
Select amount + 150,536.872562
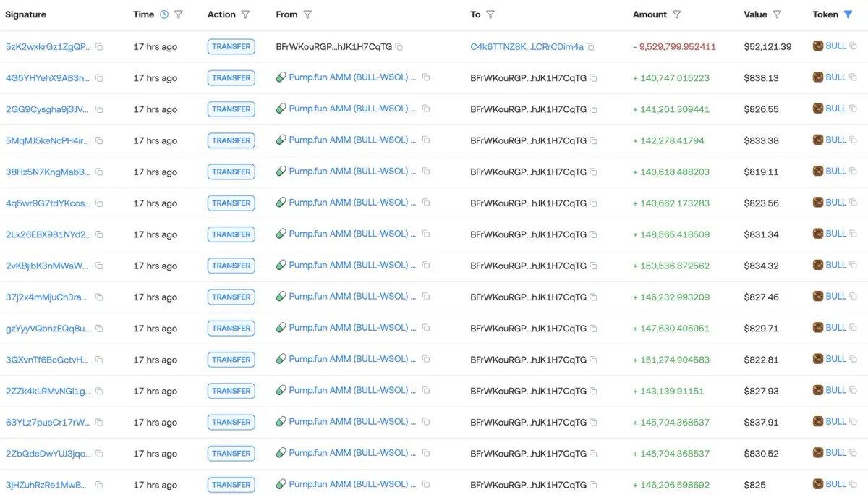pyautogui.click(x=671, y=266)
